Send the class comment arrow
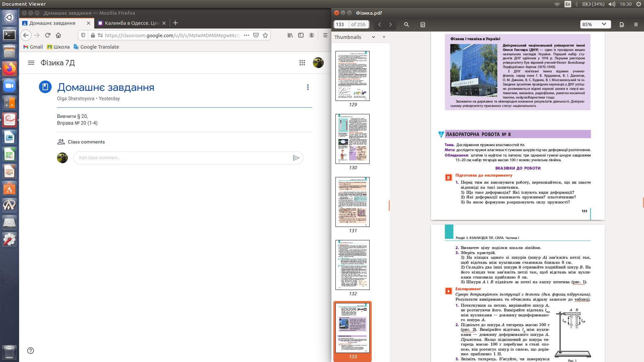This screenshot has width=644, height=362. tap(296, 158)
